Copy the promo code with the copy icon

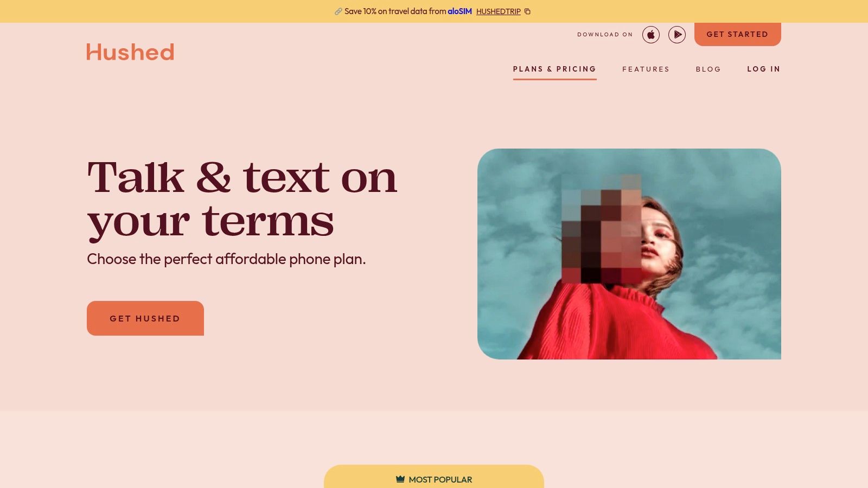(527, 11)
